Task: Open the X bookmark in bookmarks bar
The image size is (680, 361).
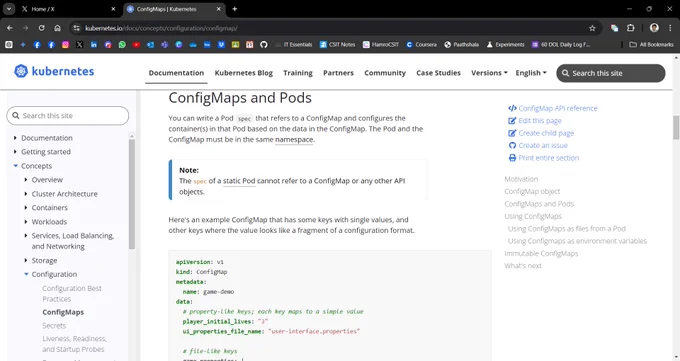Action: tap(79, 45)
